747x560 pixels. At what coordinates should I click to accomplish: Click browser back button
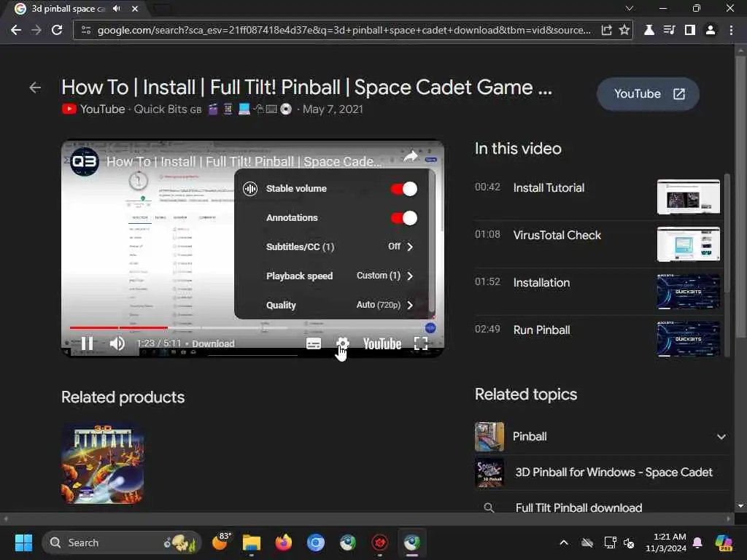tap(16, 30)
